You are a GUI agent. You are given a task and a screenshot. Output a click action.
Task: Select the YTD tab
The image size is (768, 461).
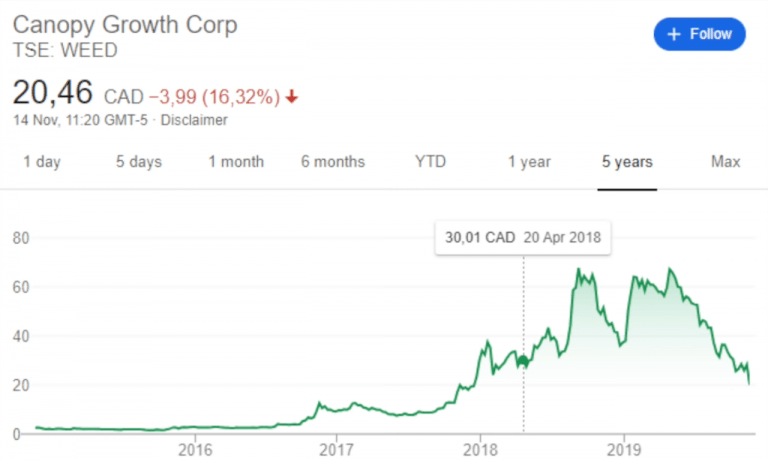coord(431,162)
